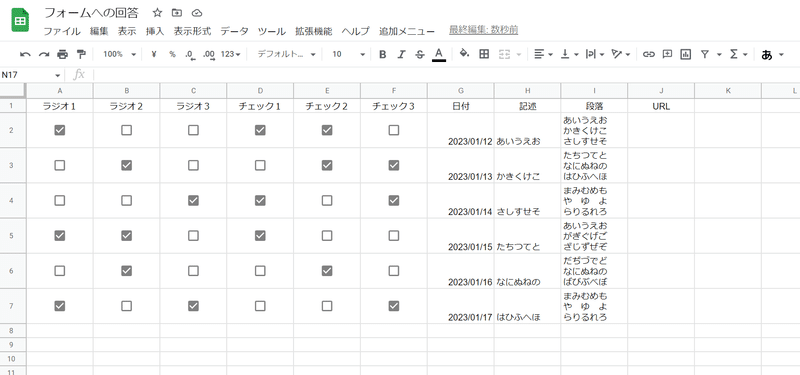Open the 拡張機能 menu
The image size is (800, 375).
(313, 31)
